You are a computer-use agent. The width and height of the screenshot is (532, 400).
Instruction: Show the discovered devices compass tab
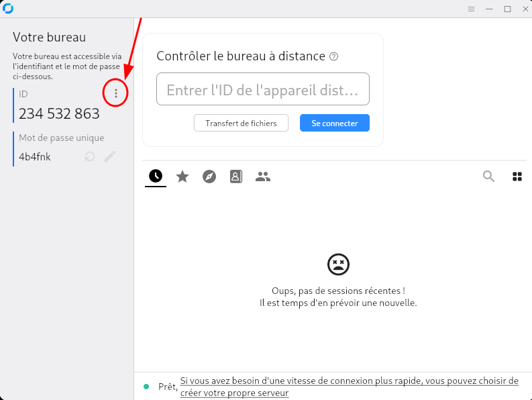(x=209, y=177)
